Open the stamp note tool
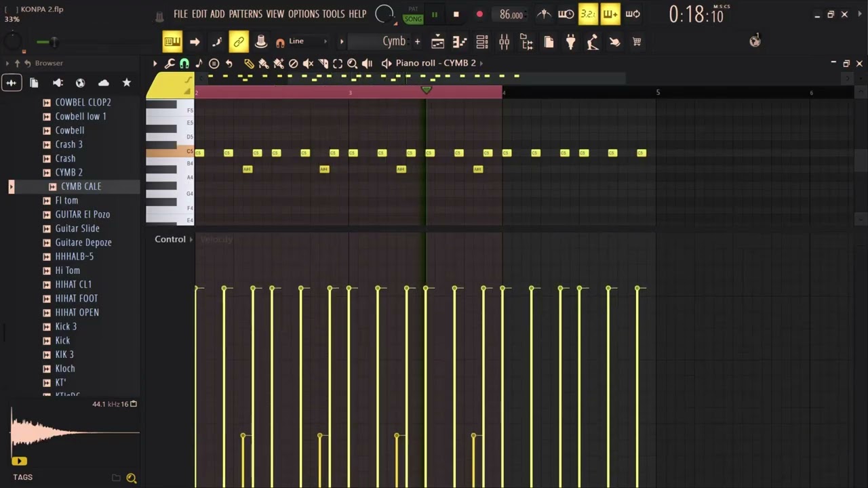The image size is (868, 488). (x=199, y=63)
